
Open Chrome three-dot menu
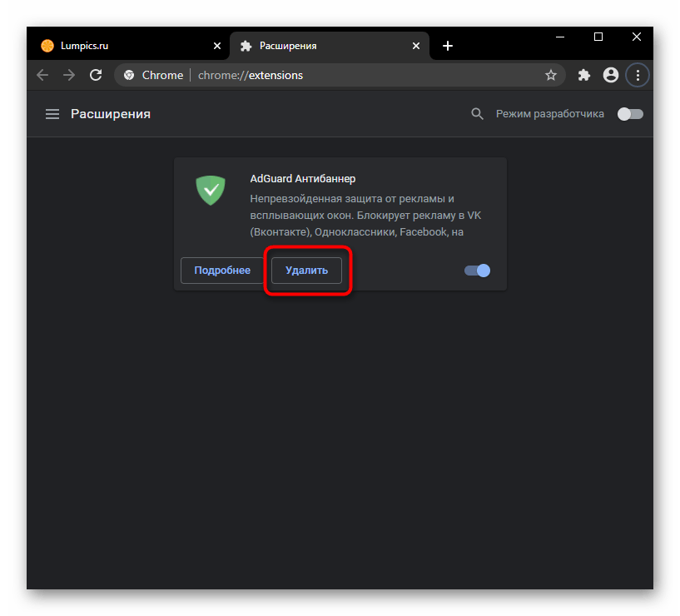pos(638,75)
